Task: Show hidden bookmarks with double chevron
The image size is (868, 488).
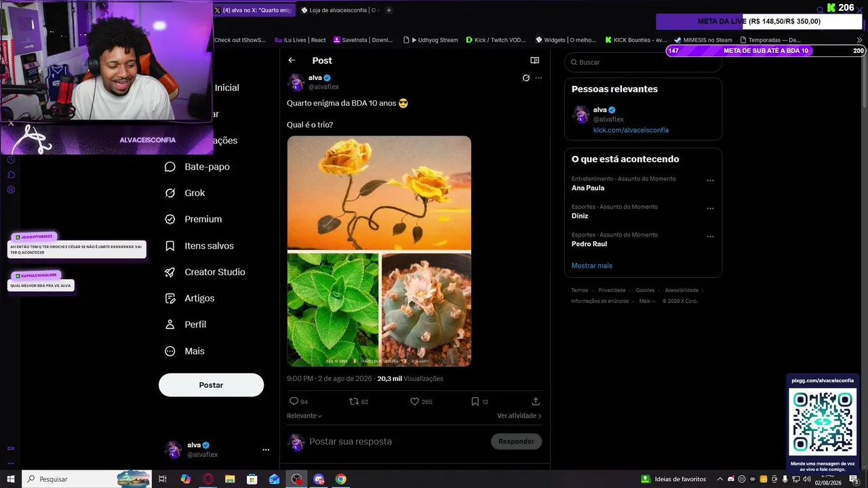Action: [860, 40]
